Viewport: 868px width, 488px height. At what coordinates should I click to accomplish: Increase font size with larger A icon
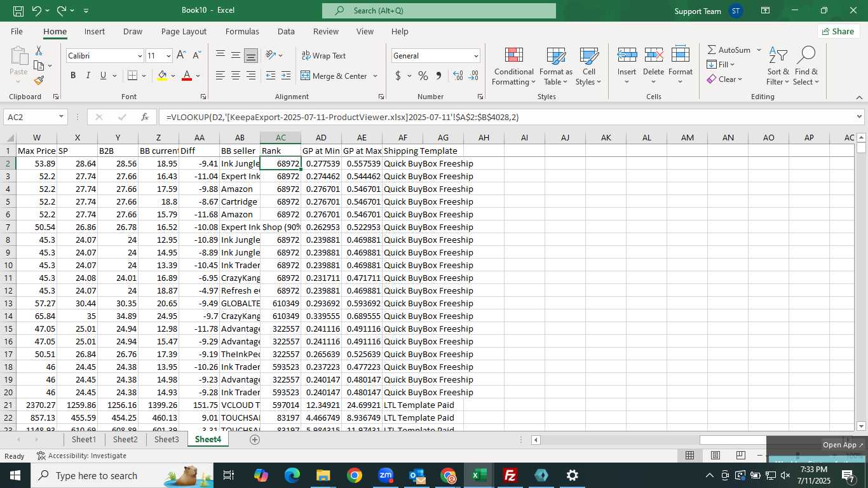click(182, 56)
